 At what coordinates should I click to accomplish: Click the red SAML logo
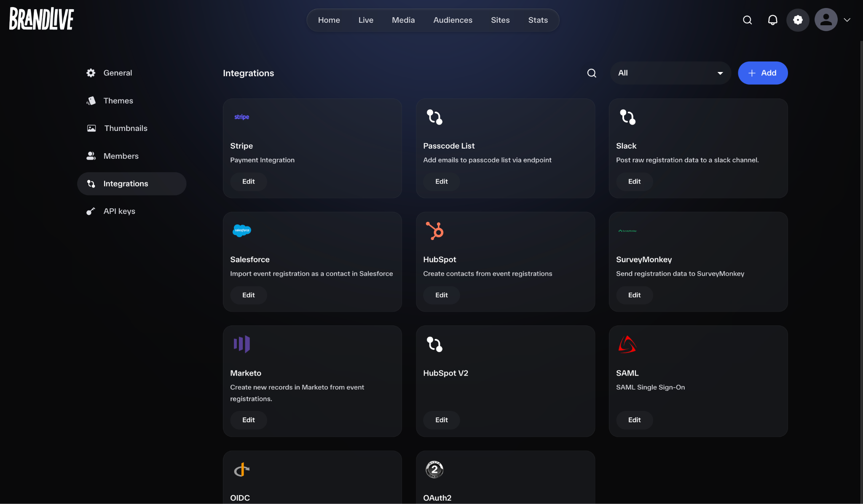(627, 344)
